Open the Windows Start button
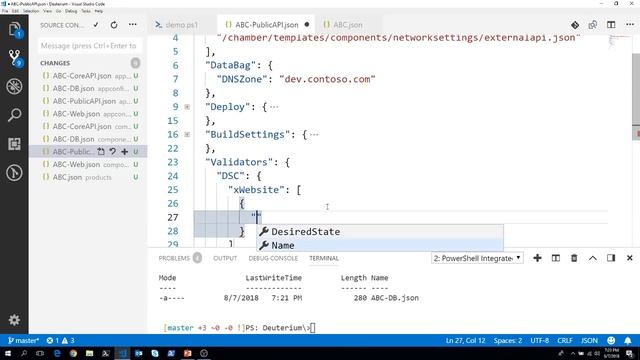 point(8,353)
